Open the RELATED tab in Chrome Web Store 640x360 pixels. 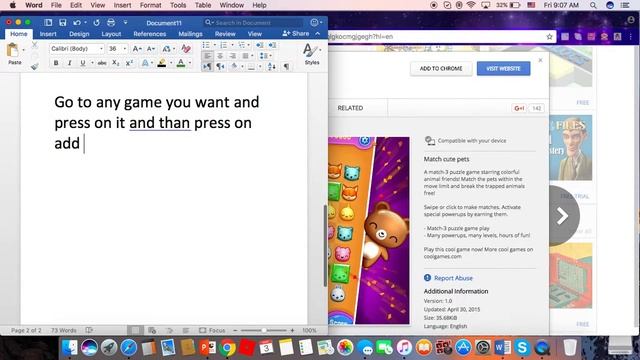coord(350,108)
